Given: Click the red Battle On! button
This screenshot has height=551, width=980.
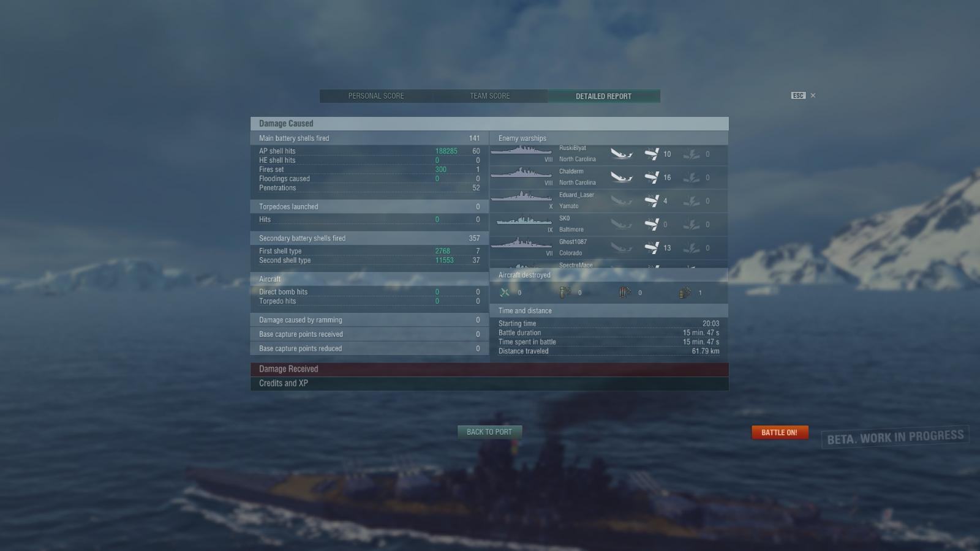Looking at the screenshot, I should pyautogui.click(x=780, y=432).
